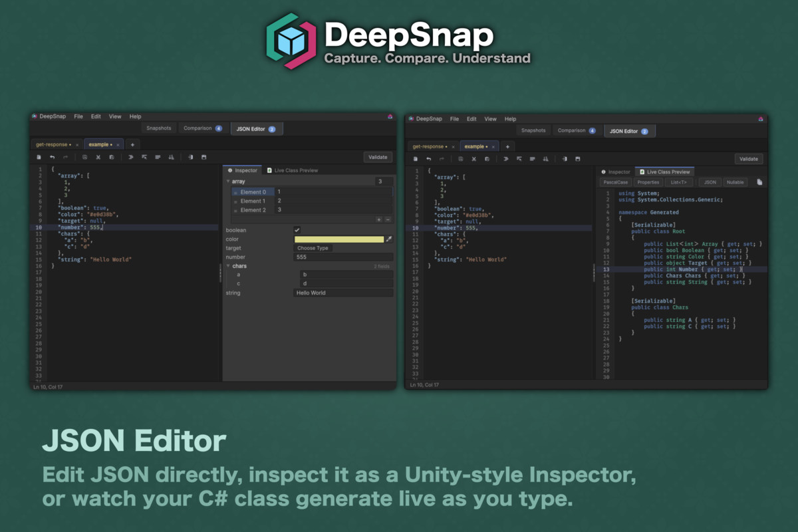
Task: Click the copy icon in Class Preview window toolbar
Action: [487, 159]
